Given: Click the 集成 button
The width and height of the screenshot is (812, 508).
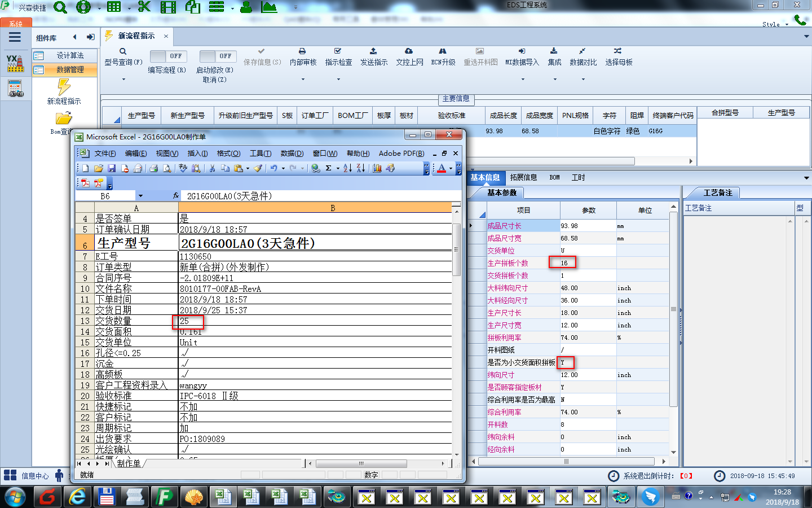Looking at the screenshot, I should 554,56.
